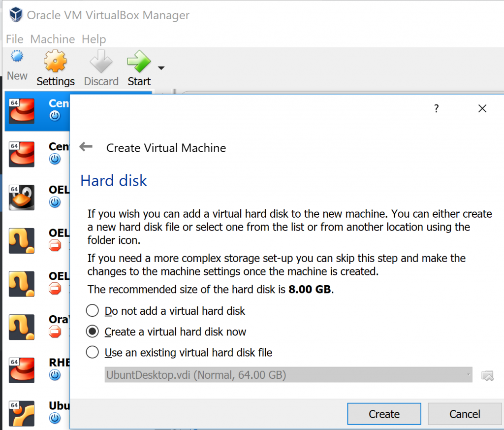Select Create a virtual hard disk now
The image size is (504, 430).
pos(92,332)
